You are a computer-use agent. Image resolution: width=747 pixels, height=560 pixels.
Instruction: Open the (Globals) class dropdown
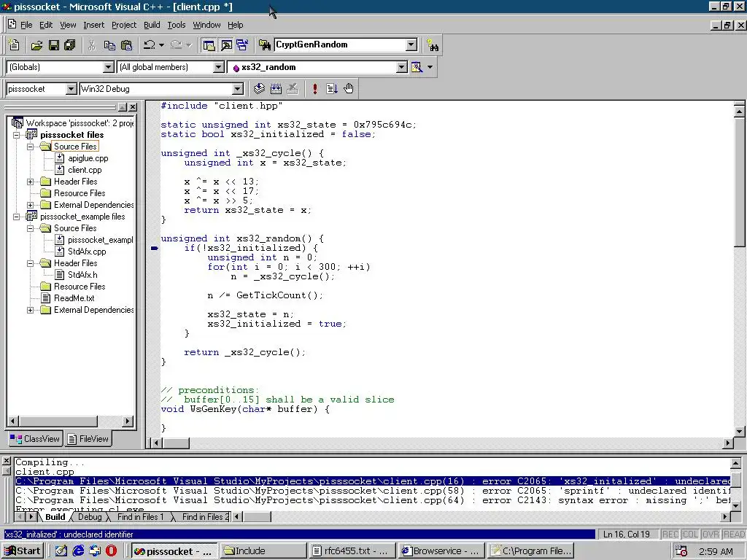pyautogui.click(x=109, y=67)
